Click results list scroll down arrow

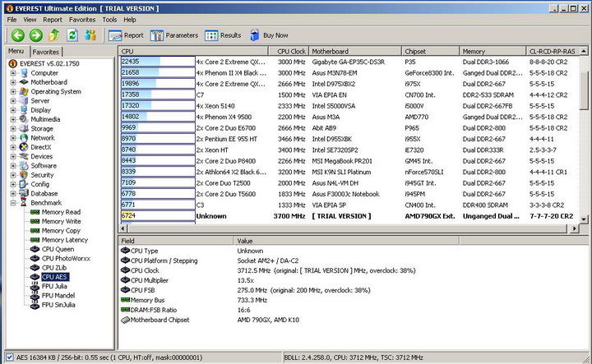584,219
